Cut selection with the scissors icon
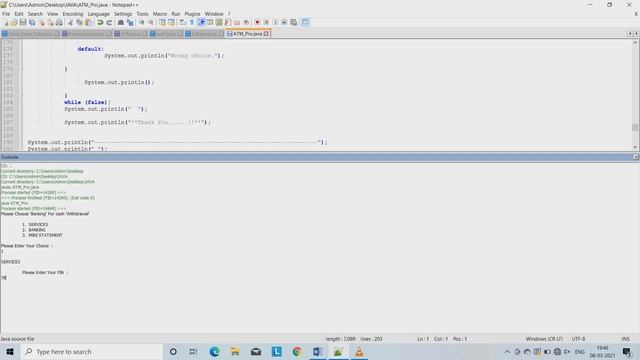The image size is (640, 360). point(70,22)
